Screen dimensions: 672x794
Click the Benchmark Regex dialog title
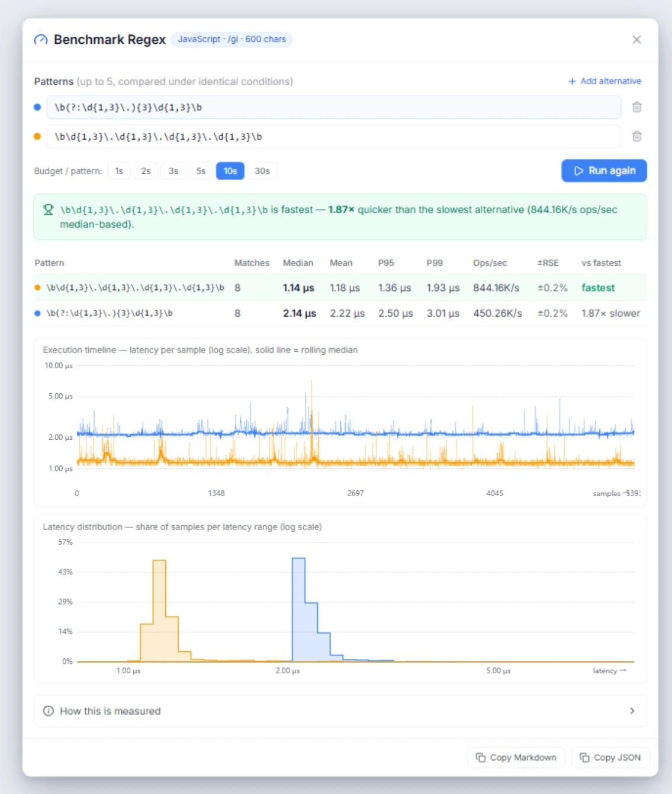point(110,40)
